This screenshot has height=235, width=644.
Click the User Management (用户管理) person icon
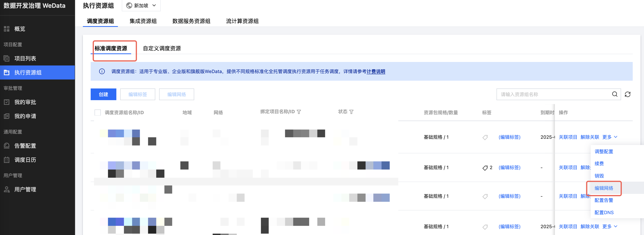pyautogui.click(x=7, y=189)
